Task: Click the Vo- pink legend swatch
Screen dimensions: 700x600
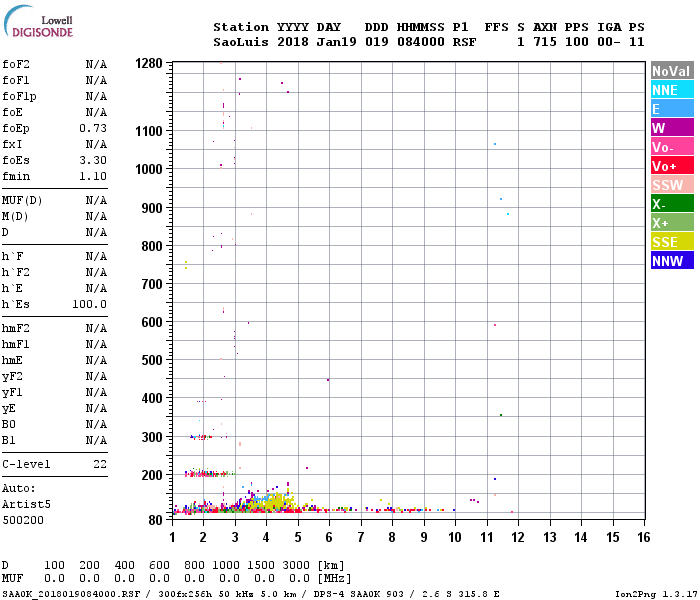Action: pos(672,147)
